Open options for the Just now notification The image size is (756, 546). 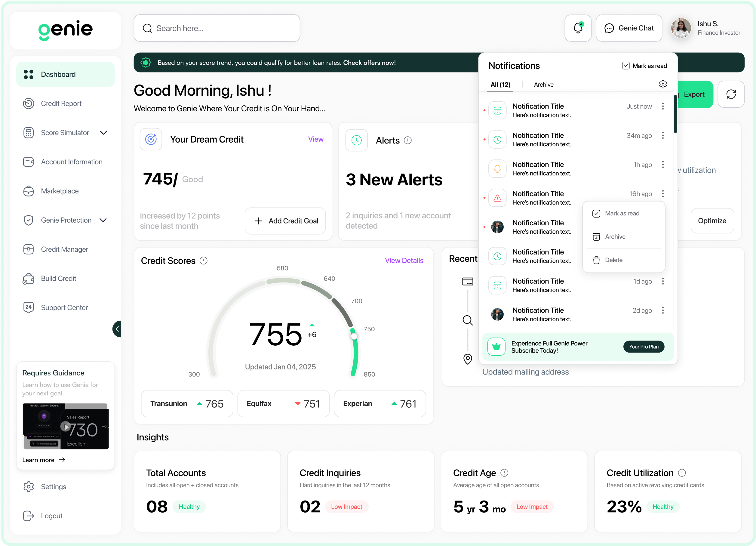663,106
